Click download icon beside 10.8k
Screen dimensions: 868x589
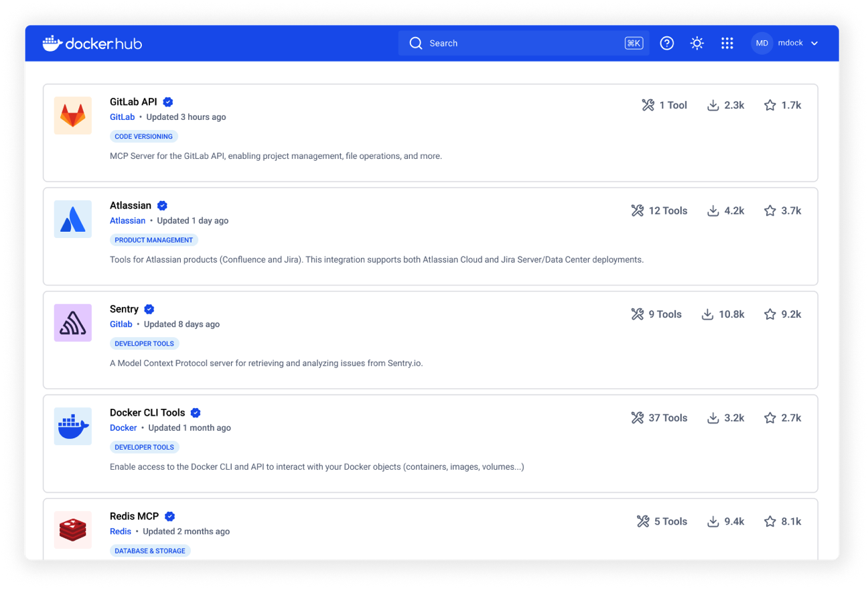pyautogui.click(x=707, y=314)
